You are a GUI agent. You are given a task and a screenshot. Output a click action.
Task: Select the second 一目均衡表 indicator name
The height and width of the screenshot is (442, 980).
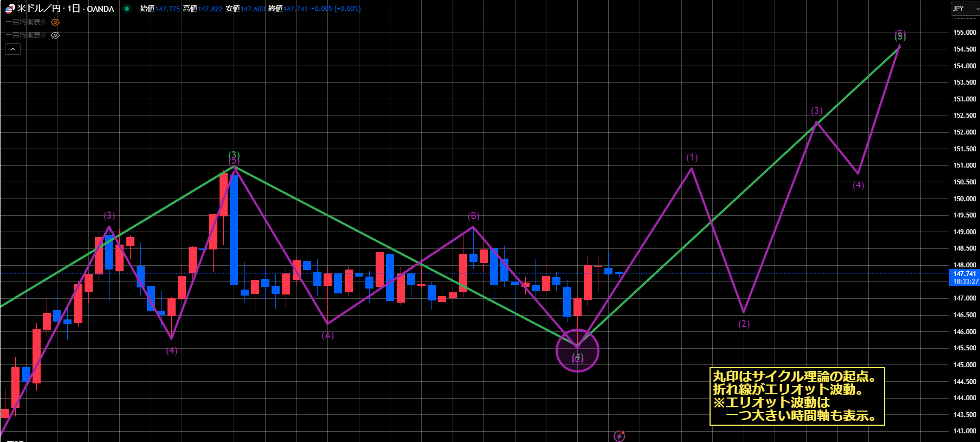pos(25,35)
